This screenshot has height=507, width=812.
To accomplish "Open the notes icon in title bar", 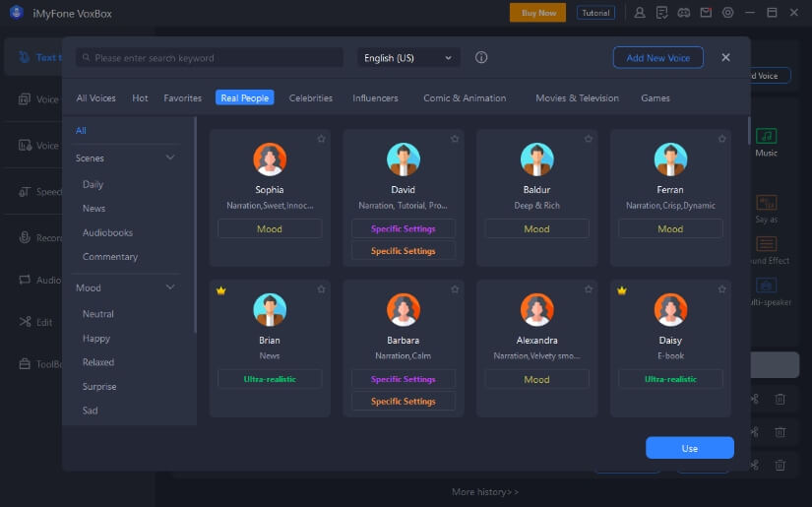I will 661,13.
